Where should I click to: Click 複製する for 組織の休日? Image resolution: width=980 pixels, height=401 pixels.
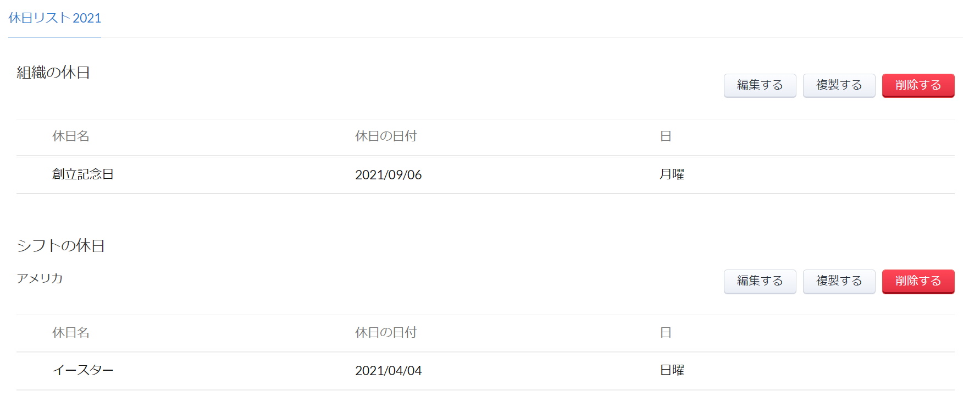pyautogui.click(x=839, y=85)
